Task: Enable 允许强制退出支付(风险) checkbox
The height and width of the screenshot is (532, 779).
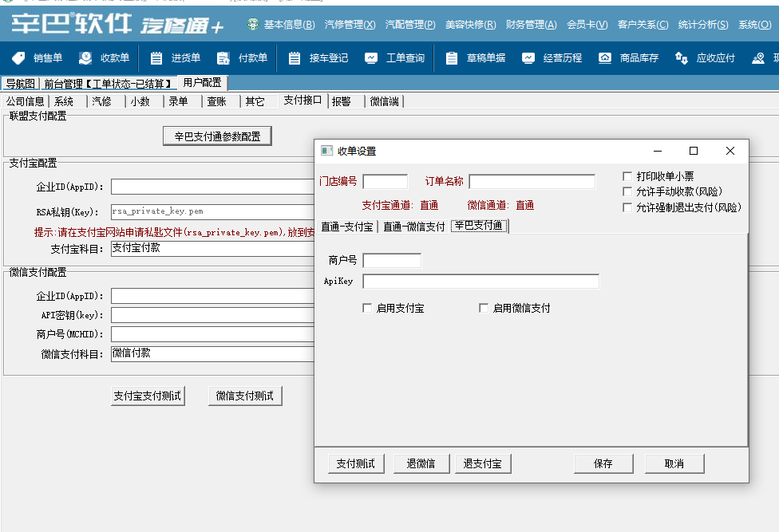Action: tap(627, 207)
